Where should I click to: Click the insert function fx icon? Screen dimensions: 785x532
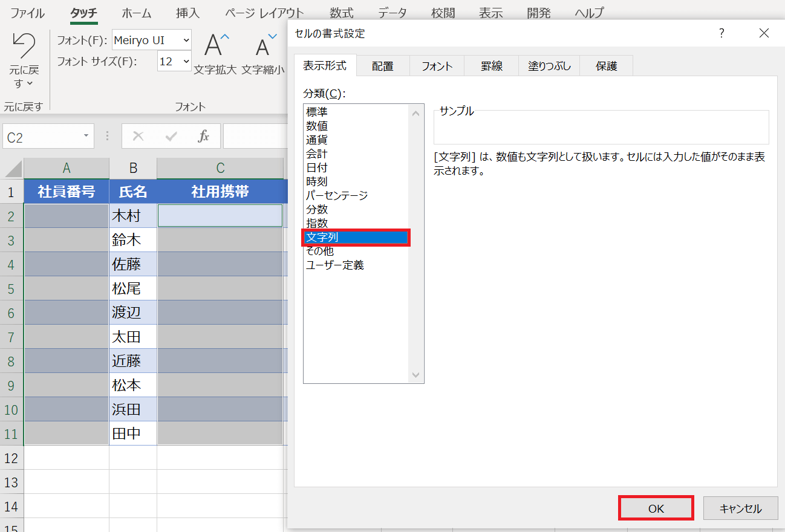tap(204, 136)
